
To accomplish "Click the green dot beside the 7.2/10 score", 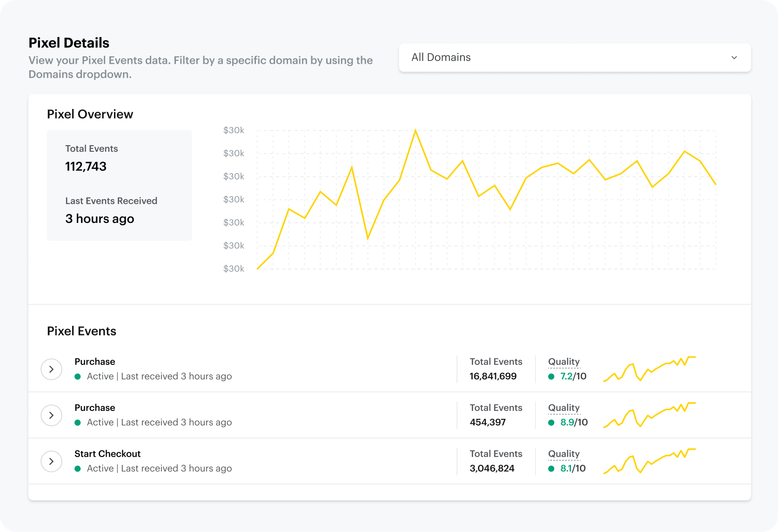I will click(551, 377).
